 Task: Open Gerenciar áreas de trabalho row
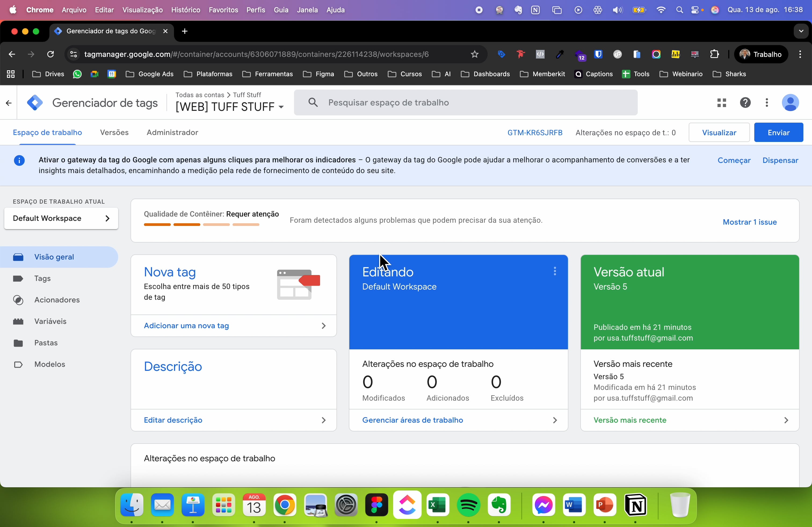point(459,420)
